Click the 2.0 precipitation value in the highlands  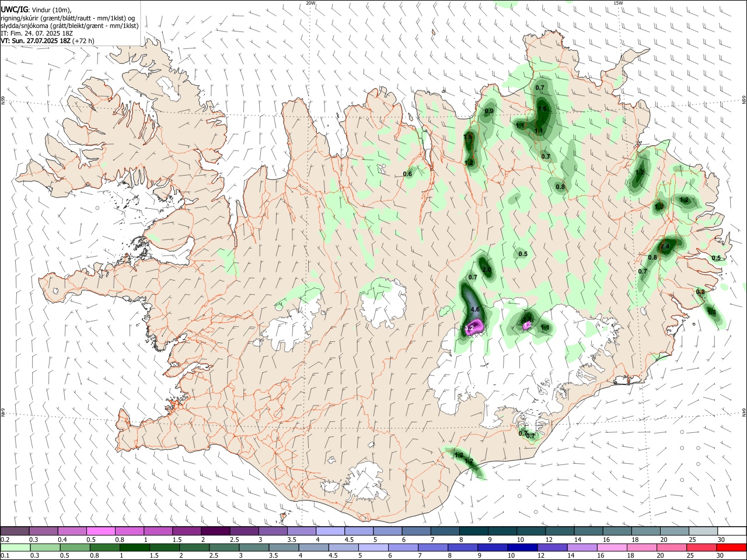pos(487,269)
